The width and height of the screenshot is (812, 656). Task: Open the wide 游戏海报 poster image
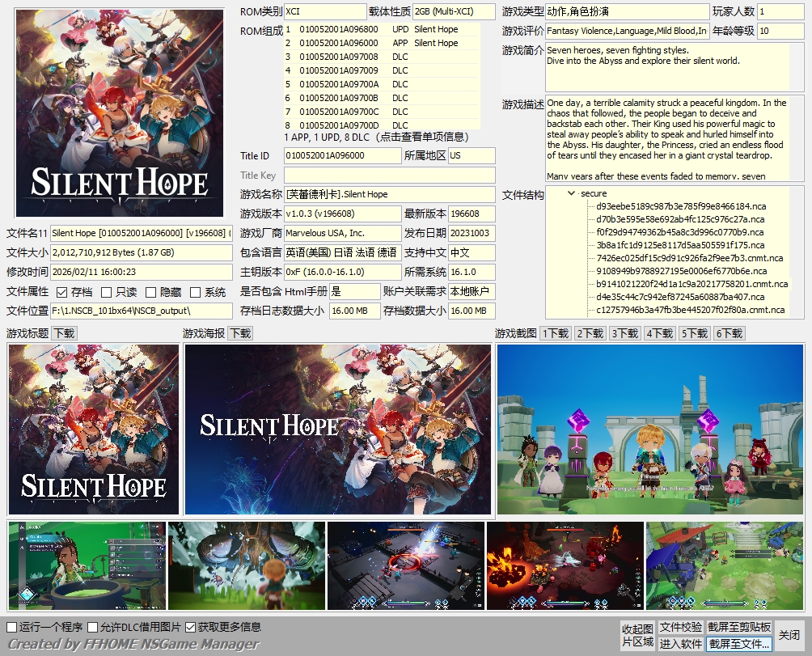(x=337, y=430)
